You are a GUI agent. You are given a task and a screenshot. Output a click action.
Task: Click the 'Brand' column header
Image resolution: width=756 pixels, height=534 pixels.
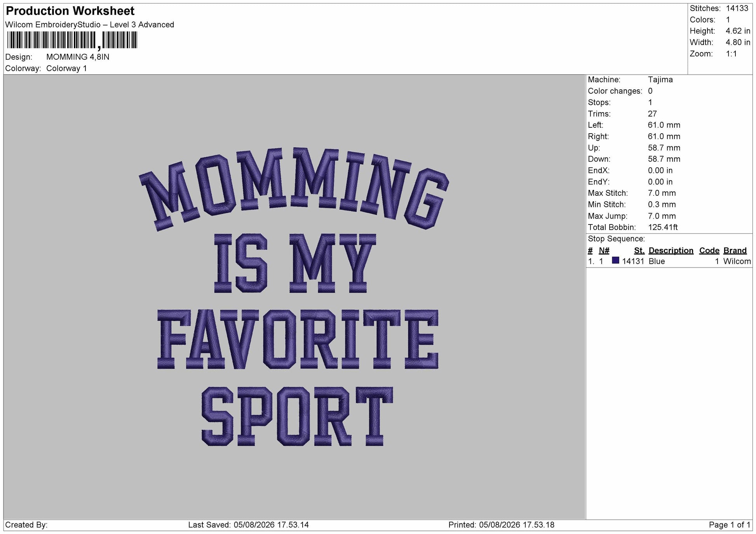coord(735,250)
